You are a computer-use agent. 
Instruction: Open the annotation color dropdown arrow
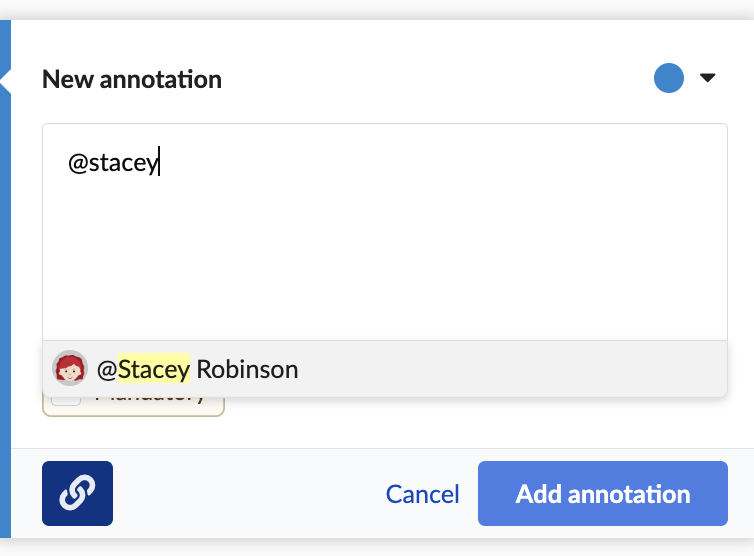(x=707, y=77)
